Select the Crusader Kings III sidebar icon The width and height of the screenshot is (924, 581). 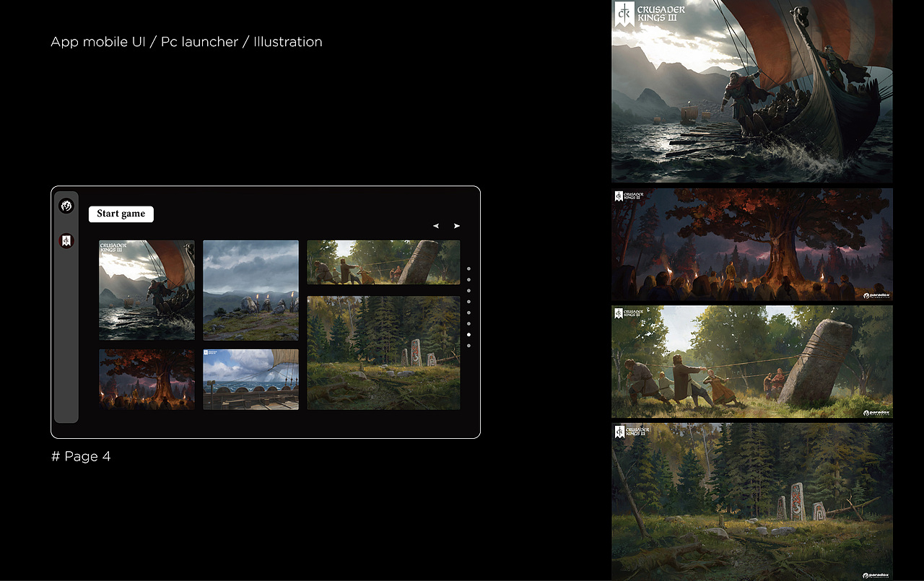(x=66, y=241)
